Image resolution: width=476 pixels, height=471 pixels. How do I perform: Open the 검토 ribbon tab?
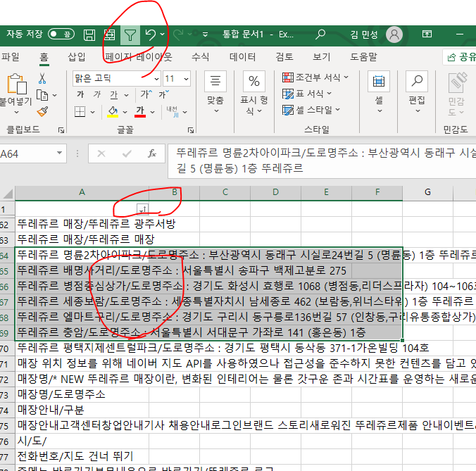284,57
